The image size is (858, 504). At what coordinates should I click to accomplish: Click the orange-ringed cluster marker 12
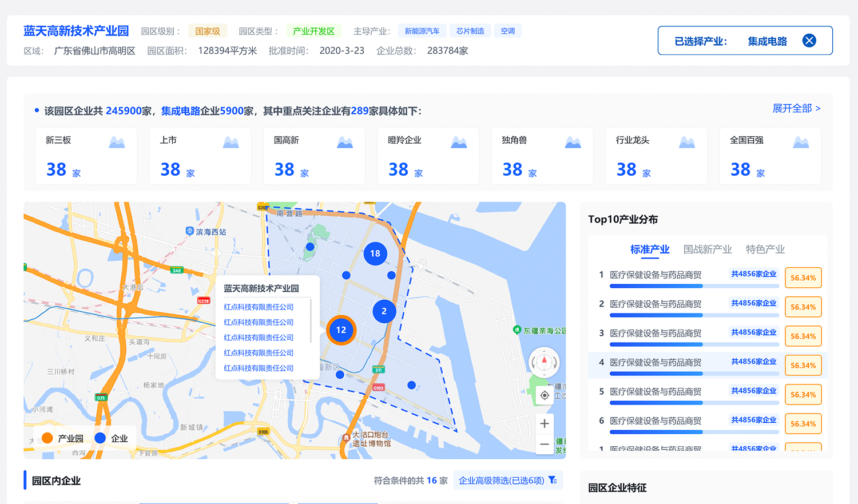341,330
